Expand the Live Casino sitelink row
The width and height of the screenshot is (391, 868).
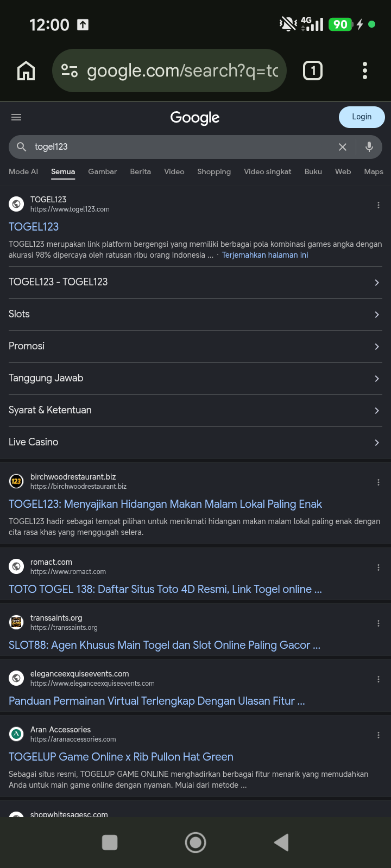tap(195, 443)
